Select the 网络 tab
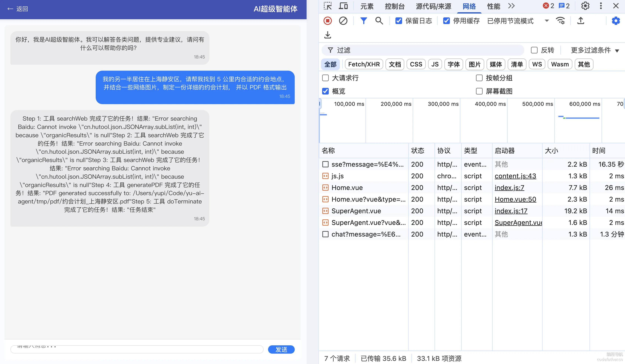The width and height of the screenshot is (625, 364). pos(469,6)
